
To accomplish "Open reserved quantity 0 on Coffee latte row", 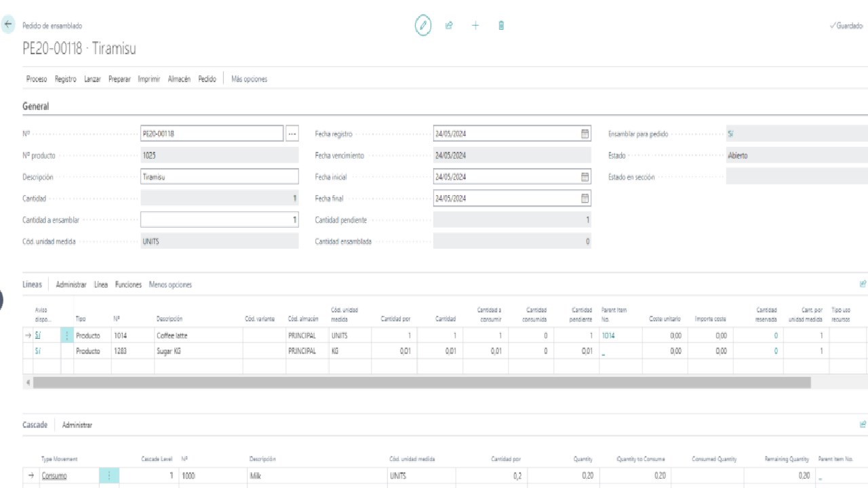I will click(776, 335).
